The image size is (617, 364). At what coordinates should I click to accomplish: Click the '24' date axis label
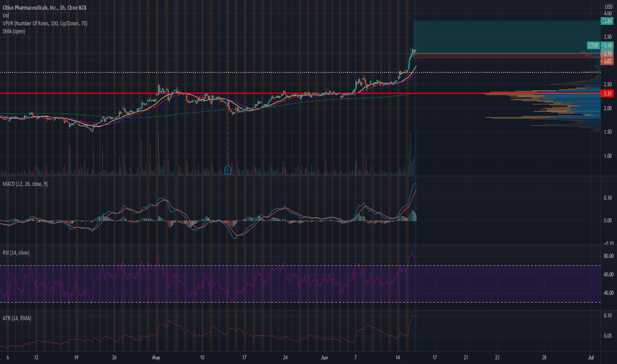(285, 357)
